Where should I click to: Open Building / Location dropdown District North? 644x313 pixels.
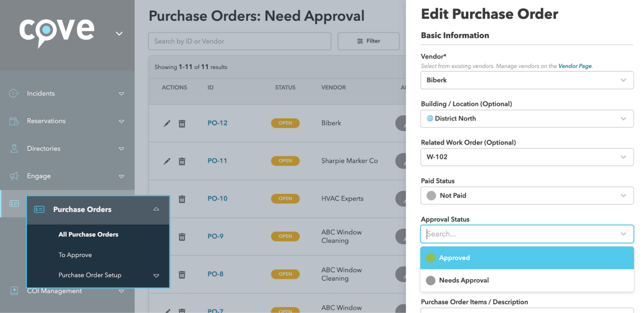click(527, 119)
